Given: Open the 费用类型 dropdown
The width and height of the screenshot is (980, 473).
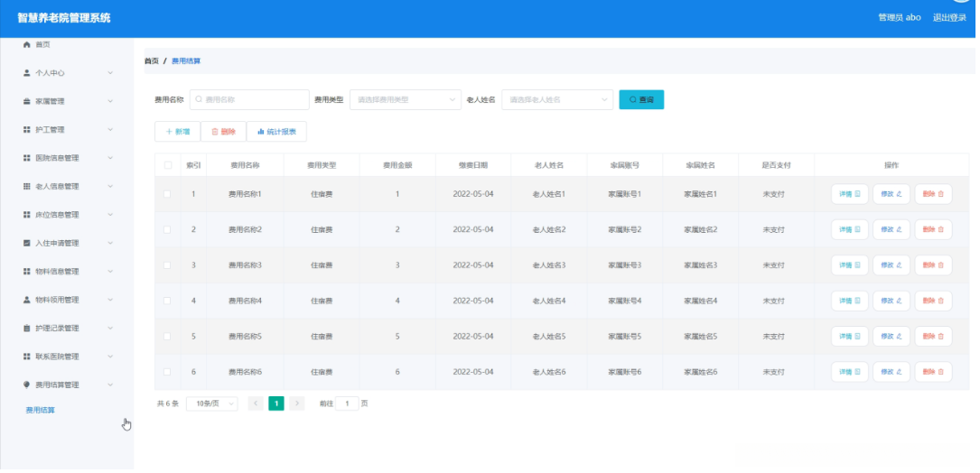Looking at the screenshot, I should (405, 99).
